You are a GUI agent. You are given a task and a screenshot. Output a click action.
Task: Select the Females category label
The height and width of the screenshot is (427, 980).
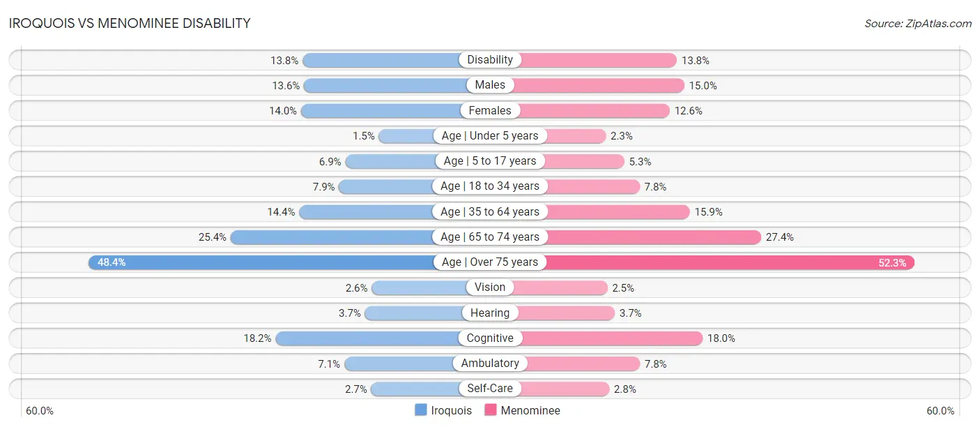coord(490,110)
